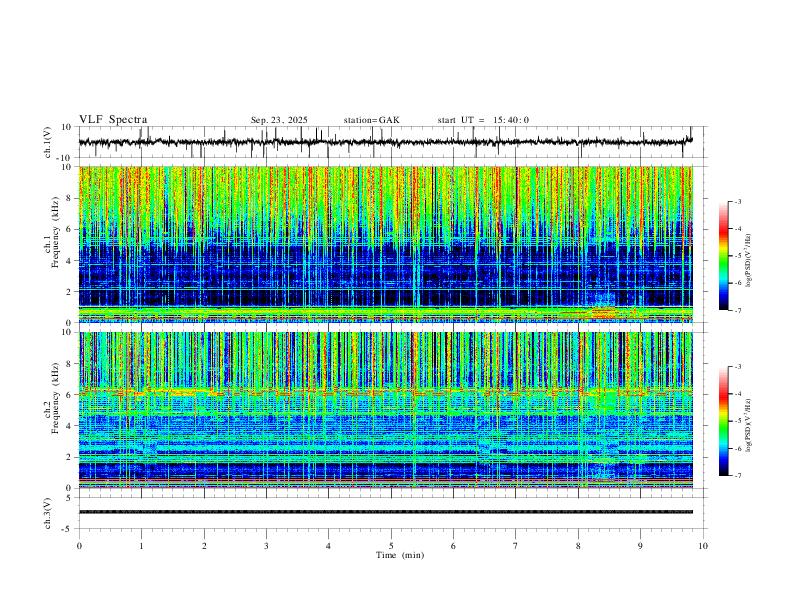Image resolution: width=792 pixels, height=612 pixels.
Task: Click the "station=GAK" header label
Action: (371, 120)
